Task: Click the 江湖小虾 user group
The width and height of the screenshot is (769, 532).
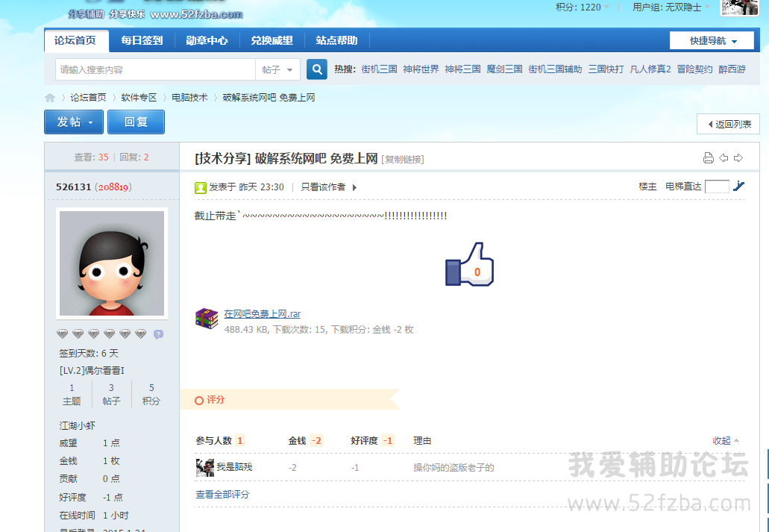Action: pos(78,425)
